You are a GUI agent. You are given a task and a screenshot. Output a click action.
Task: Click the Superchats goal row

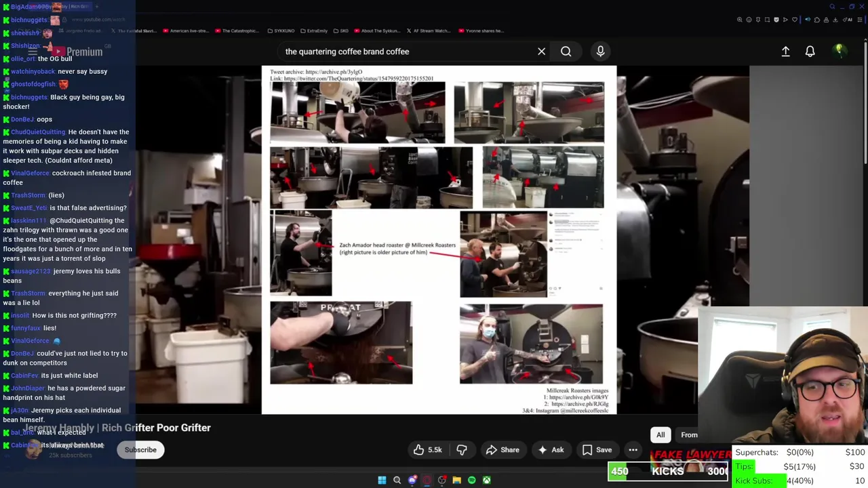(x=800, y=452)
